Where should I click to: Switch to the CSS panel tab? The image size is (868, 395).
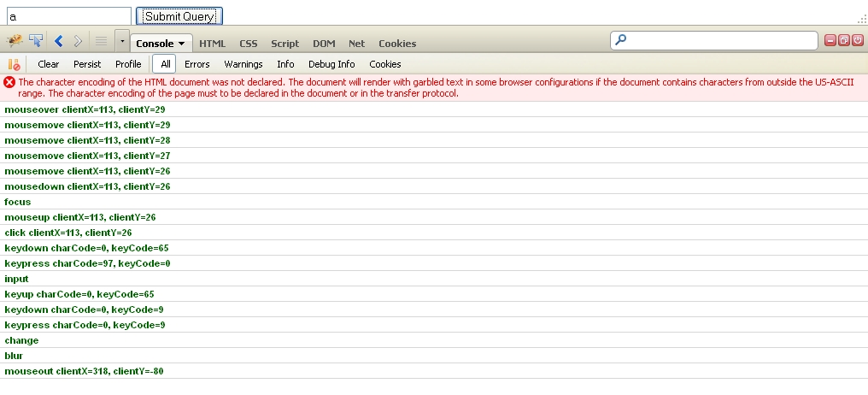click(248, 44)
